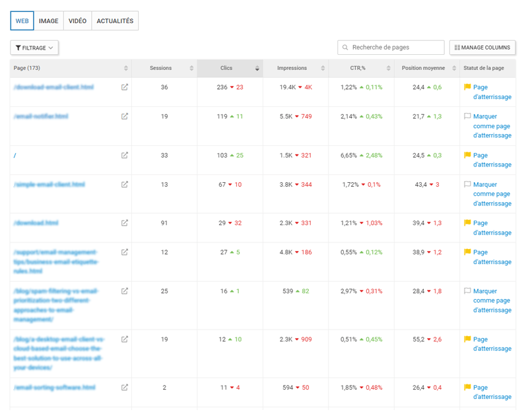This screenshot has height=420, width=528.
Task: Open external link icon for /simple-email-client.html
Action: pyautogui.click(x=125, y=185)
